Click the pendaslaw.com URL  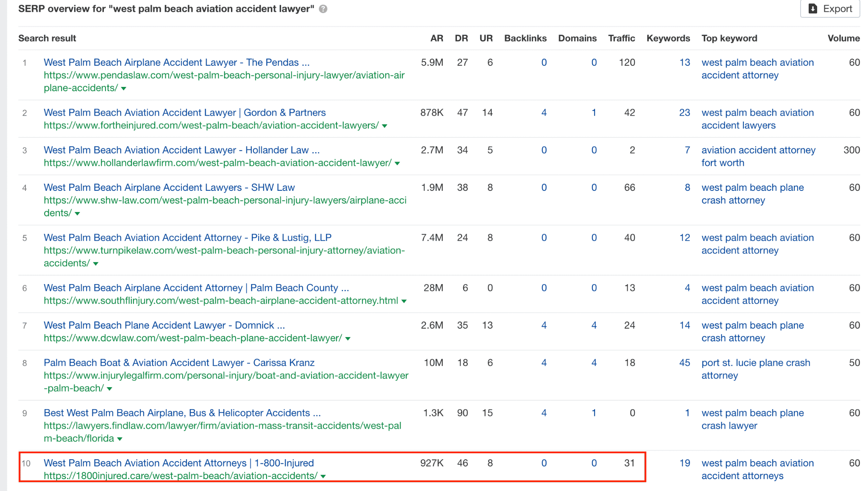click(224, 81)
